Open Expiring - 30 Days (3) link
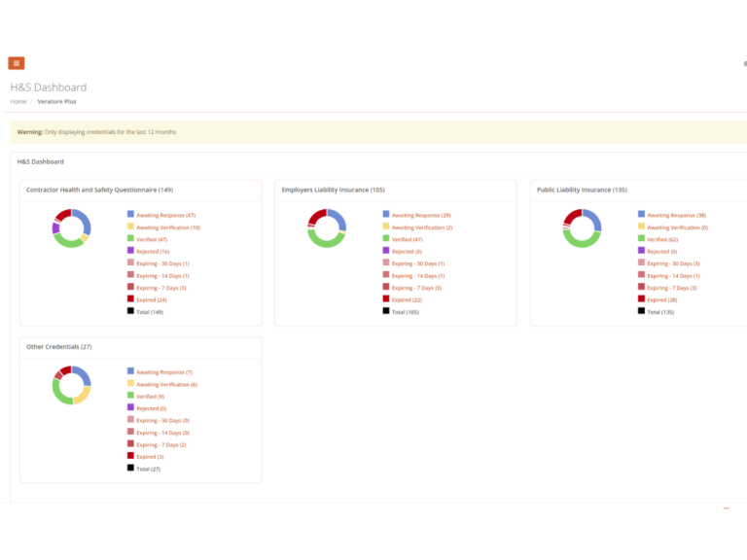 [673, 263]
